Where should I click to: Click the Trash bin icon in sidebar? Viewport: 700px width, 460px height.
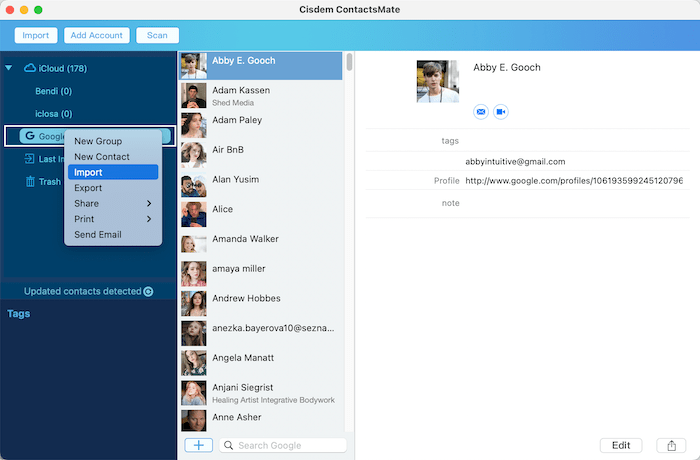(30, 181)
